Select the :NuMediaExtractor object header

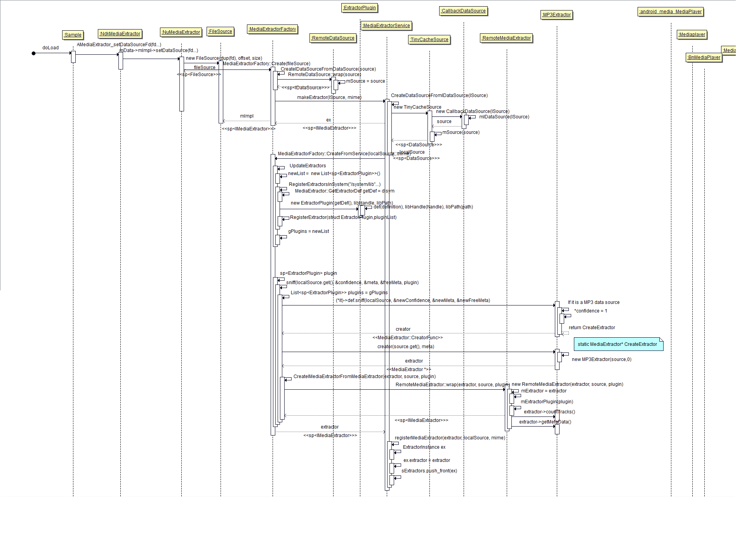click(181, 32)
